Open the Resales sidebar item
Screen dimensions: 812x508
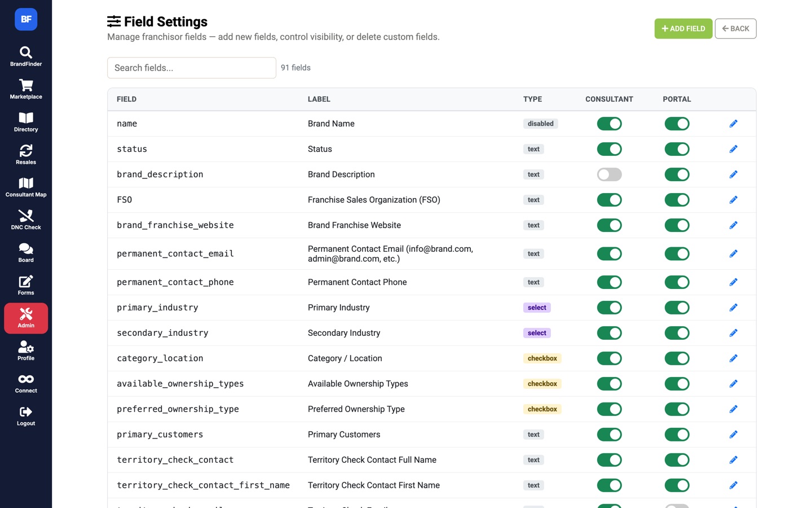(x=26, y=155)
